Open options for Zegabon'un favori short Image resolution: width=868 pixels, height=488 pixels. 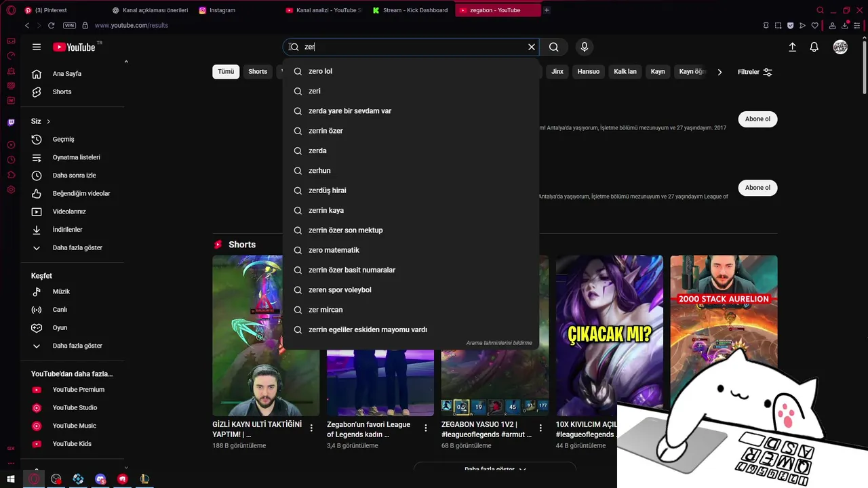pos(426,428)
